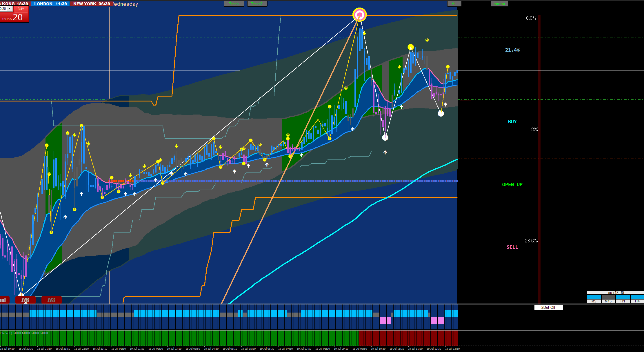The image size is (644, 352).
Task: Toggle the ZZ6 zigzag button
Action: [26, 300]
